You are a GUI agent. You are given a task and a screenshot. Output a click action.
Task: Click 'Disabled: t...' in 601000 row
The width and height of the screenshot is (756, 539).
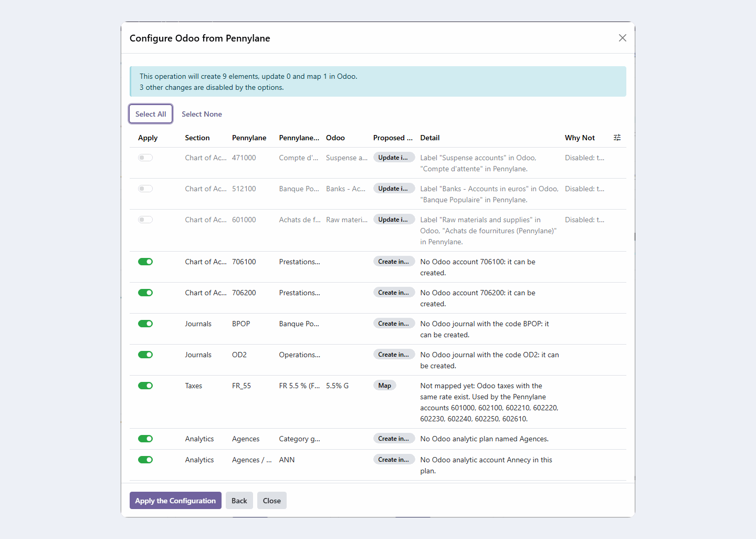(585, 220)
